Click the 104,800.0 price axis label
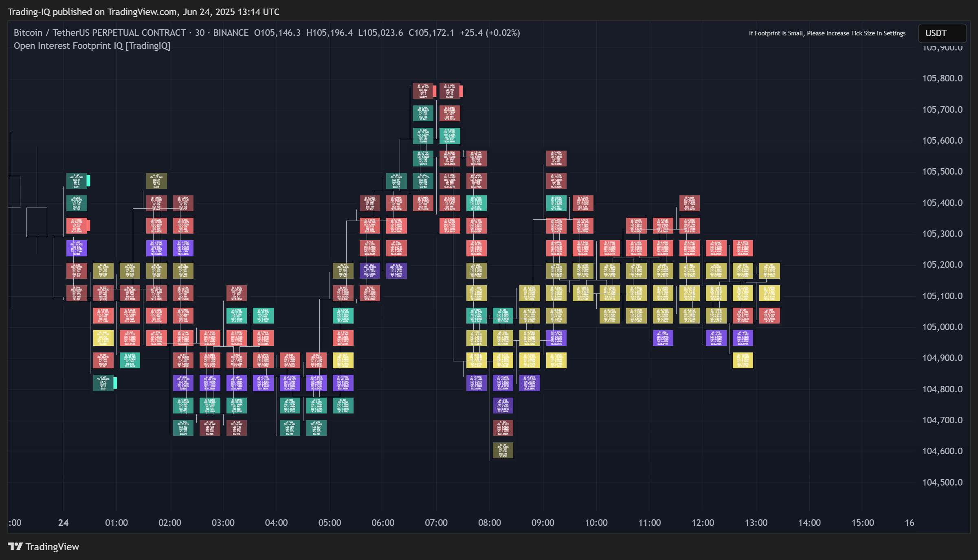Image resolution: width=978 pixels, height=560 pixels. [942, 389]
